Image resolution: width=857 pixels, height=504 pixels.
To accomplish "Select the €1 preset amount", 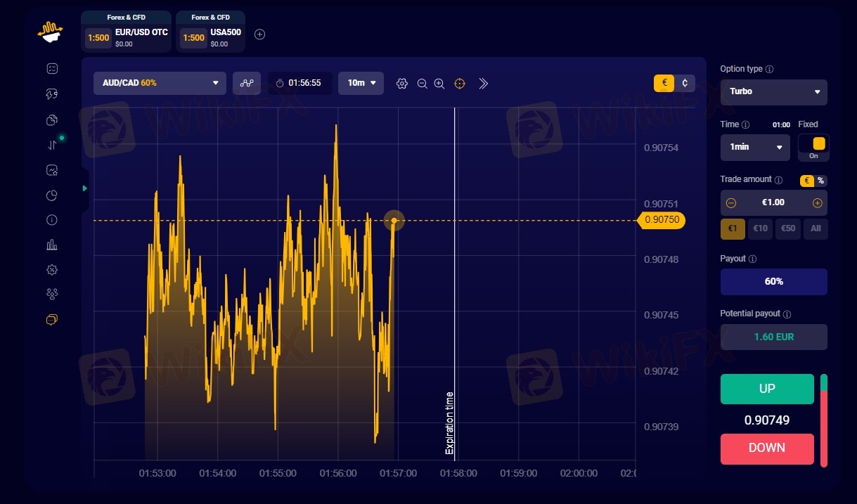I will click(x=733, y=228).
